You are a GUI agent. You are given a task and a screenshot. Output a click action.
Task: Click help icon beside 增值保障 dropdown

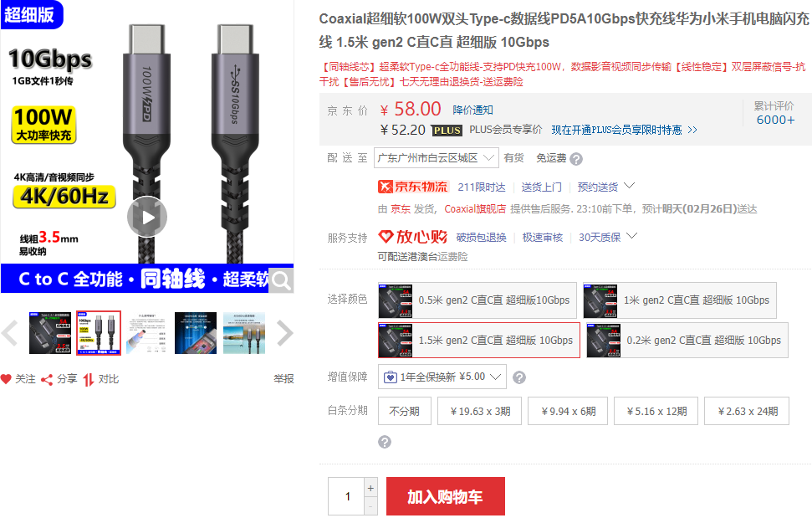click(x=518, y=377)
